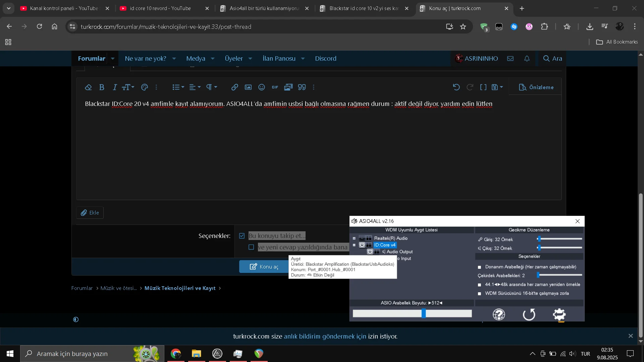This screenshot has height=362, width=644.
Task: Click the Windows search box in taskbar
Action: click(92, 354)
